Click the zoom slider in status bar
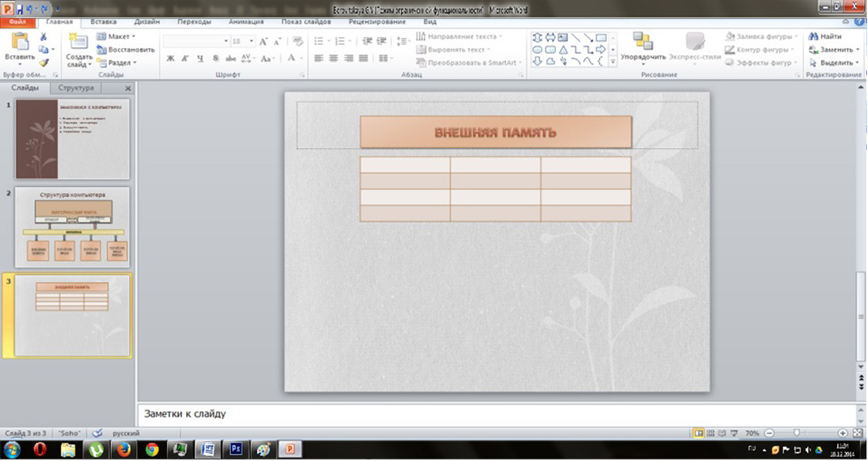 [797, 433]
